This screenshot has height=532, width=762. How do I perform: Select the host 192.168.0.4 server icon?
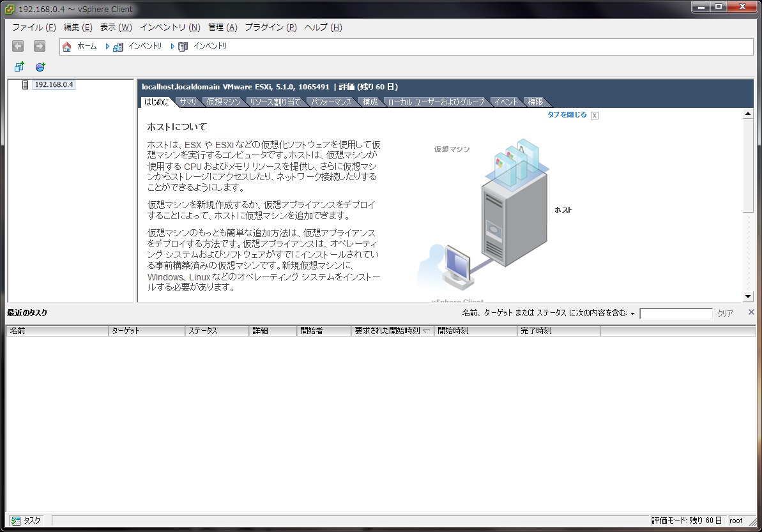tap(26, 85)
